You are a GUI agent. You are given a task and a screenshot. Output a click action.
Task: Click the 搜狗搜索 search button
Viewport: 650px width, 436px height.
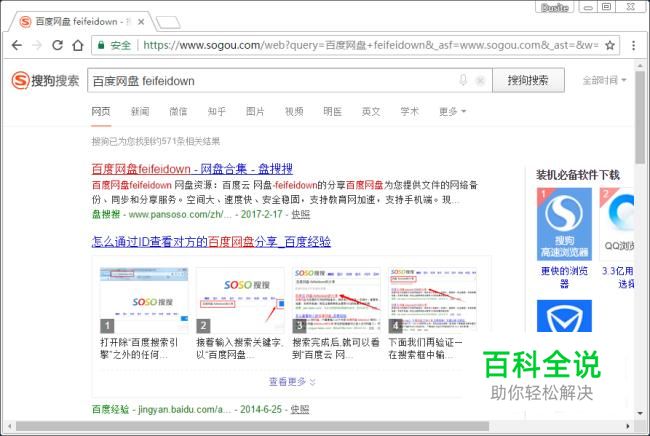tap(528, 80)
